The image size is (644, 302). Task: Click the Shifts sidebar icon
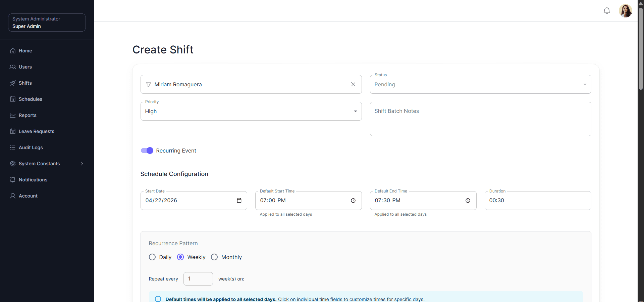[13, 83]
